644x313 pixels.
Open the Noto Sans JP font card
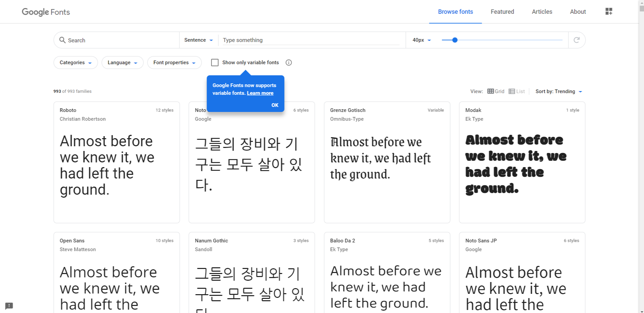(x=522, y=272)
